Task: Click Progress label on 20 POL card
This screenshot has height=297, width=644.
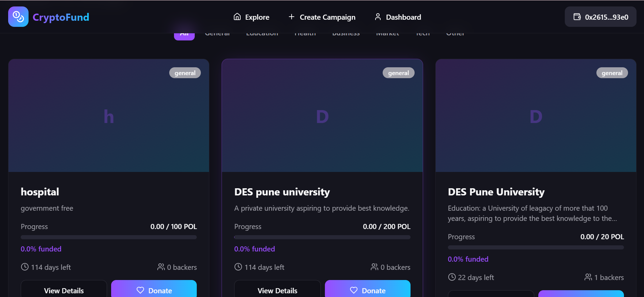Action: [461, 237]
